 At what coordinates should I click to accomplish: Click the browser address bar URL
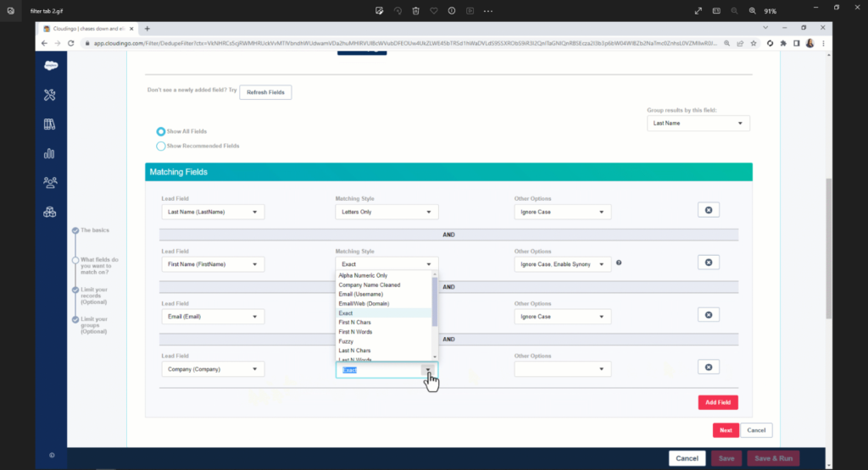tap(405, 43)
